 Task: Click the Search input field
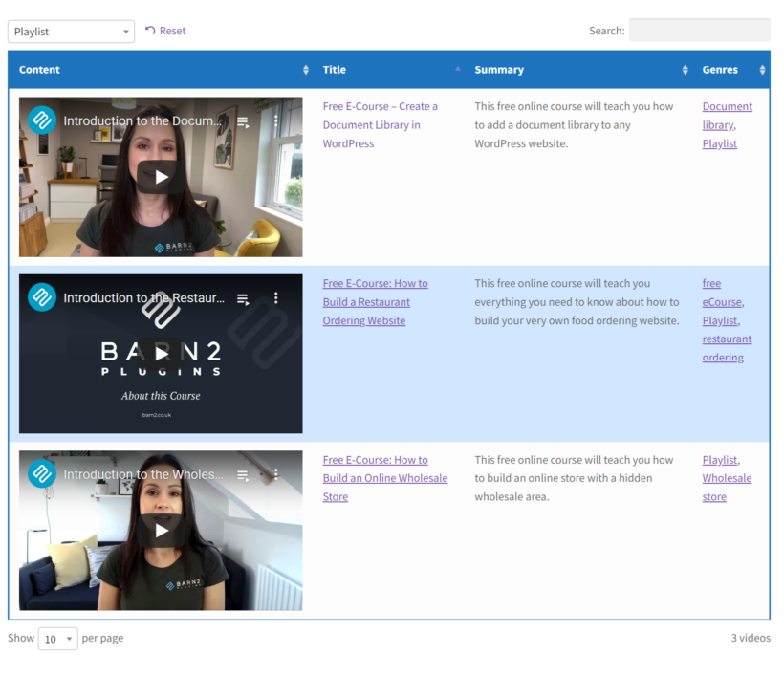point(699,31)
